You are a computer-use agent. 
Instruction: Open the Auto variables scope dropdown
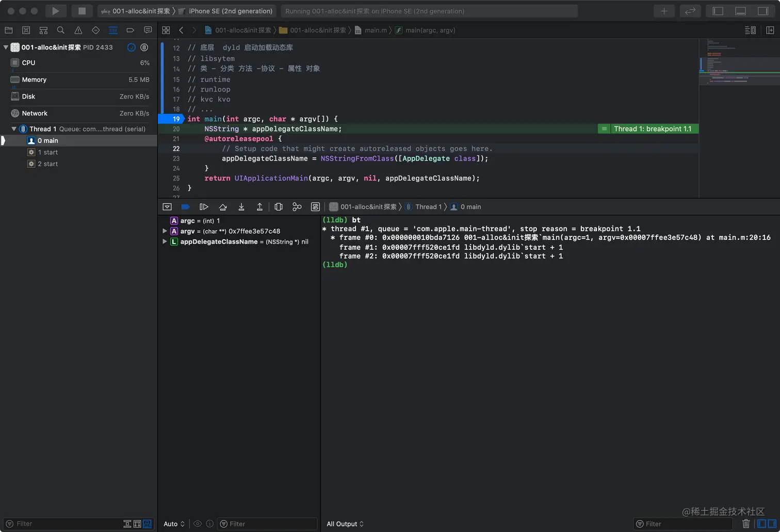pos(174,524)
